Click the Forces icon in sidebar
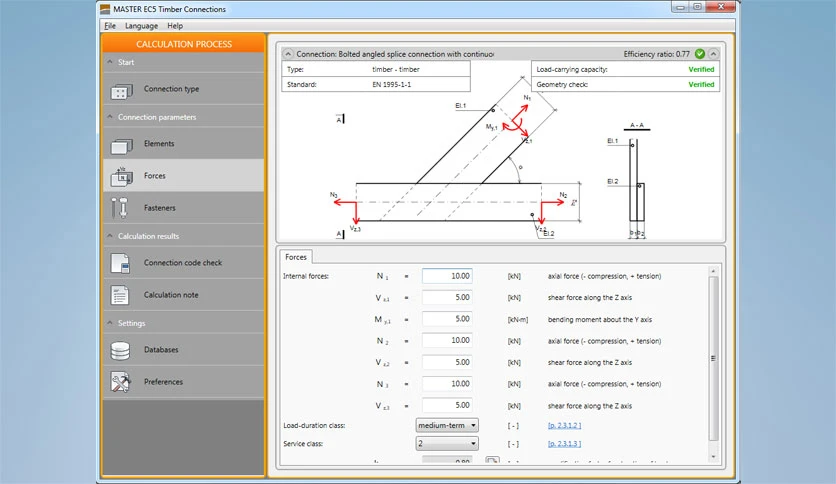The height and width of the screenshot is (484, 836). [x=122, y=176]
